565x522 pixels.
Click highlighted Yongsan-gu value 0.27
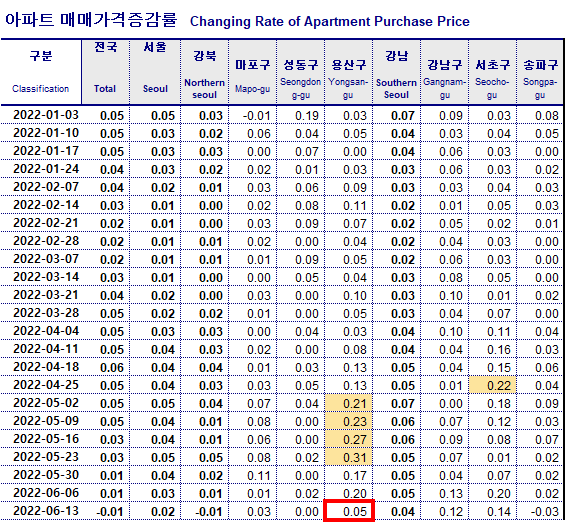(348, 439)
